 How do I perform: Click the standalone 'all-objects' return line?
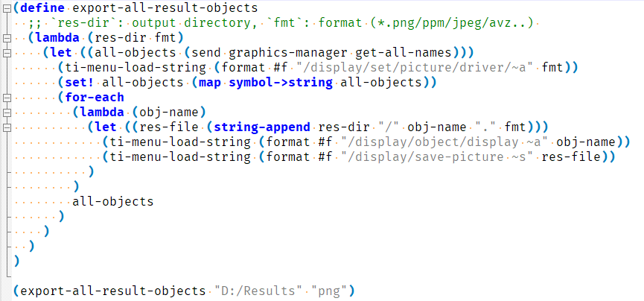[113, 201]
